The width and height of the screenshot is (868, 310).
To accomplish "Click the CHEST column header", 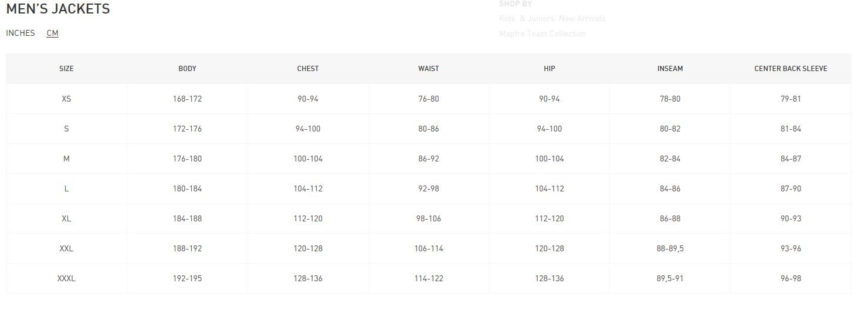I will click(308, 69).
